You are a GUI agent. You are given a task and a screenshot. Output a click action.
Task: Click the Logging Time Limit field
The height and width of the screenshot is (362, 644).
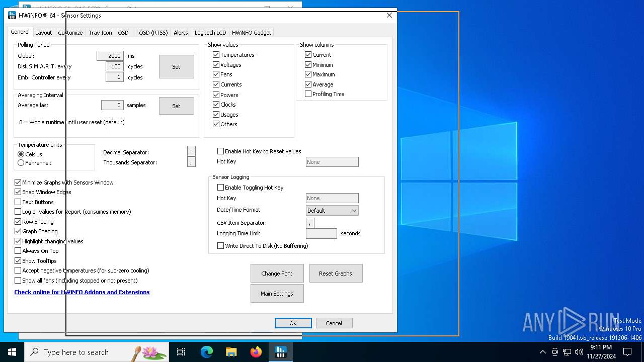321,233
